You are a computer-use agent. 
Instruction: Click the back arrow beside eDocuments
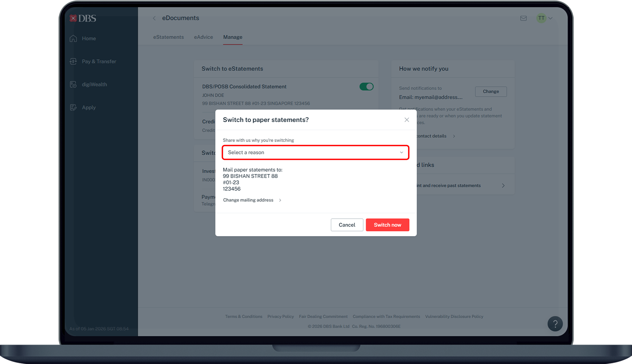coord(154,18)
